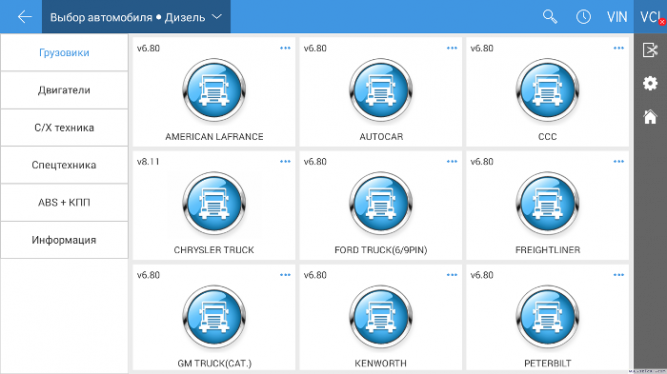Select the CHRYSLER TRUCK icon
667x374 pixels.
[x=214, y=204]
